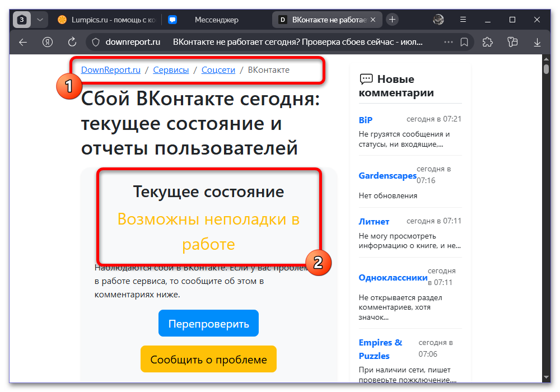Expand the tab list dropdown arrow
Viewport: 560px width, 392px height.
(40, 20)
